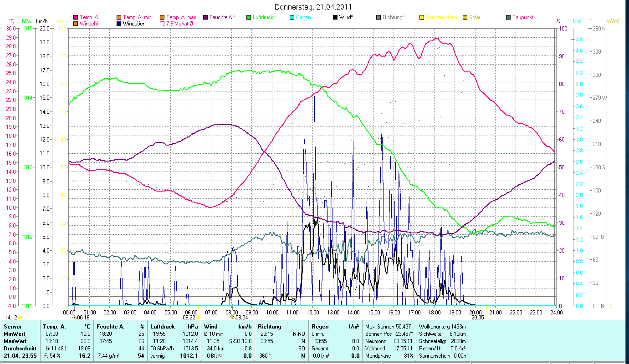Click the Windböen blue legend square

point(119,23)
